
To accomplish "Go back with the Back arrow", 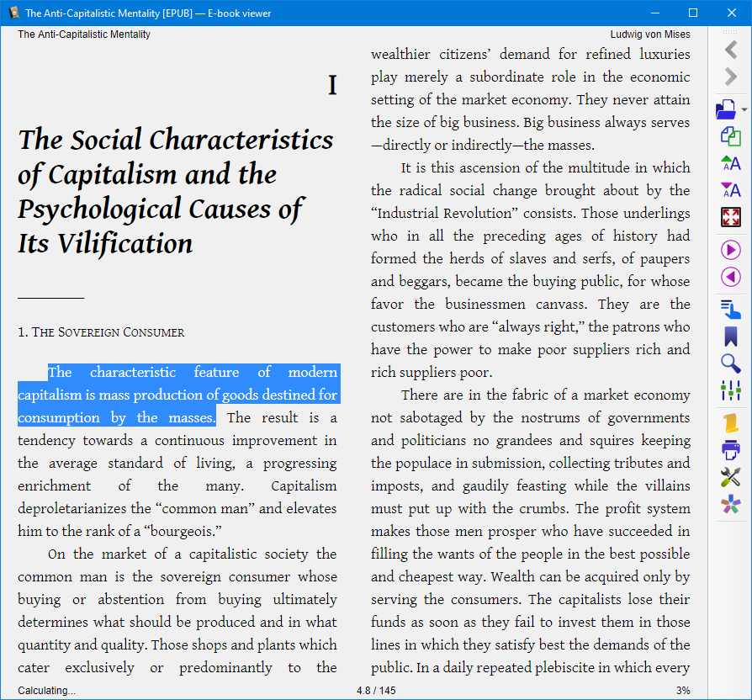I will [730, 50].
